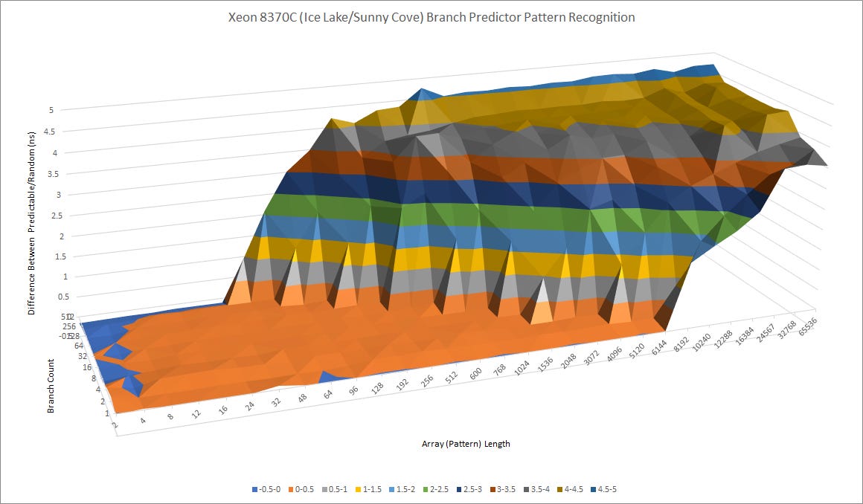Viewport: 863px width, 504px height.
Task: Click legend entry text '3-3.5'
Action: click(507, 489)
